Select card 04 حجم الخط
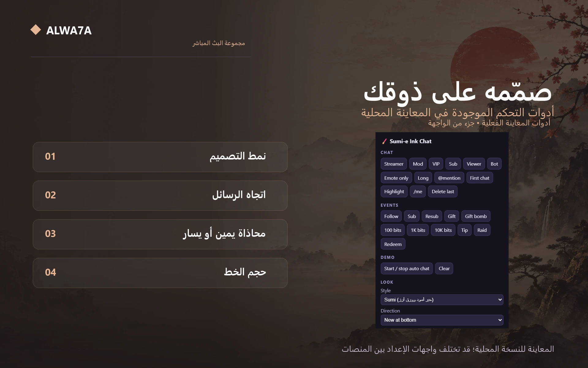Viewport: 588px width, 368px height. pos(160,273)
